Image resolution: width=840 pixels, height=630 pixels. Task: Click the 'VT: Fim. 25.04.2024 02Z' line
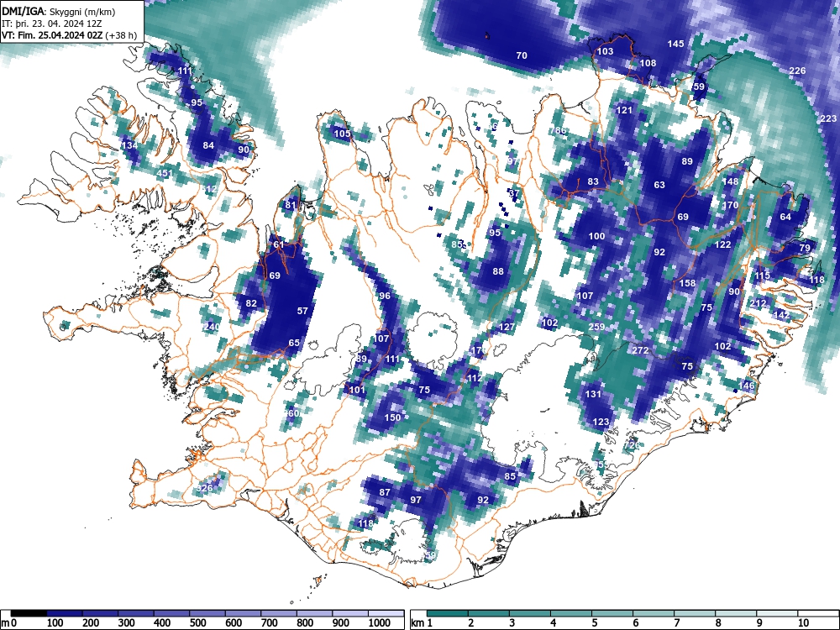52,35
